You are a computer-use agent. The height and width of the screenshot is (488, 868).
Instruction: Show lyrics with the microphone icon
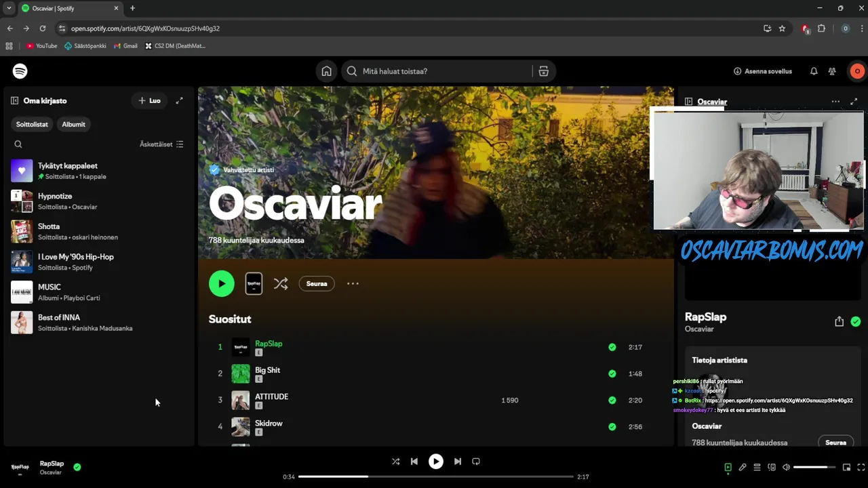click(x=743, y=467)
